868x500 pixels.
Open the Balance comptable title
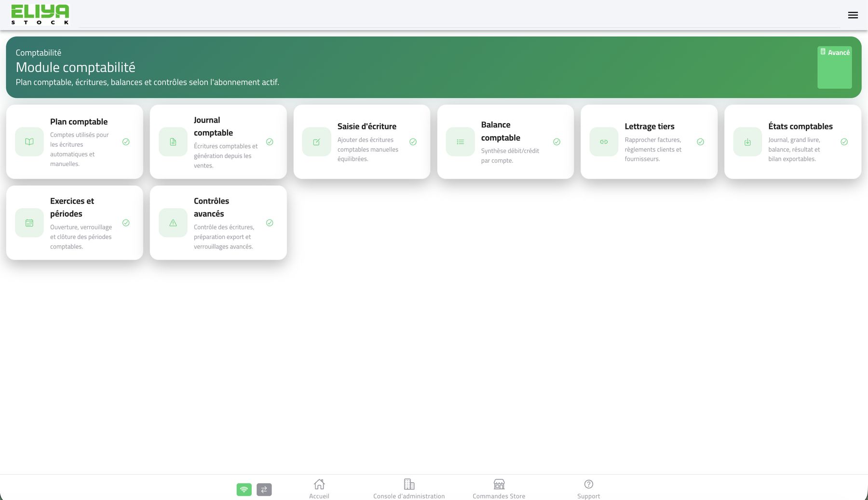coord(501,131)
